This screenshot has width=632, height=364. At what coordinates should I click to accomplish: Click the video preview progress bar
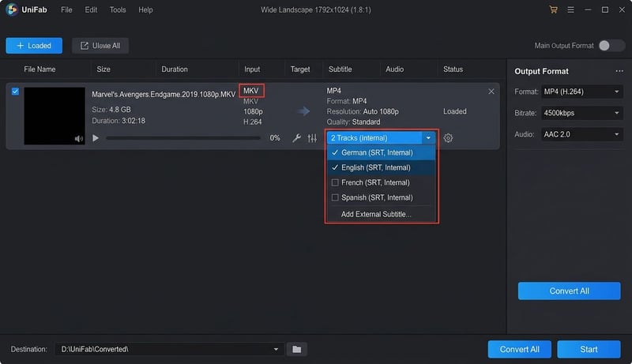(x=183, y=138)
